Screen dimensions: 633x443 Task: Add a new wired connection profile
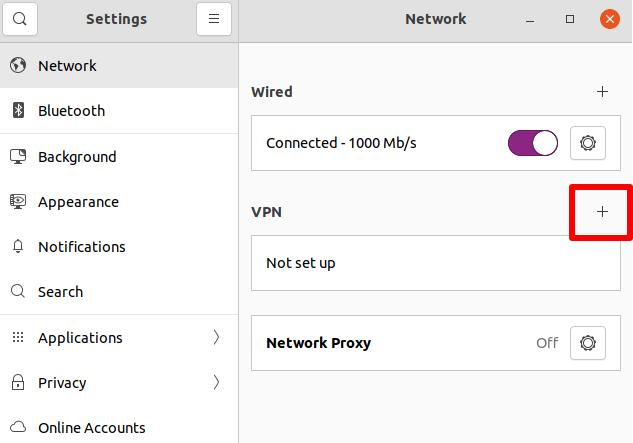click(x=602, y=92)
